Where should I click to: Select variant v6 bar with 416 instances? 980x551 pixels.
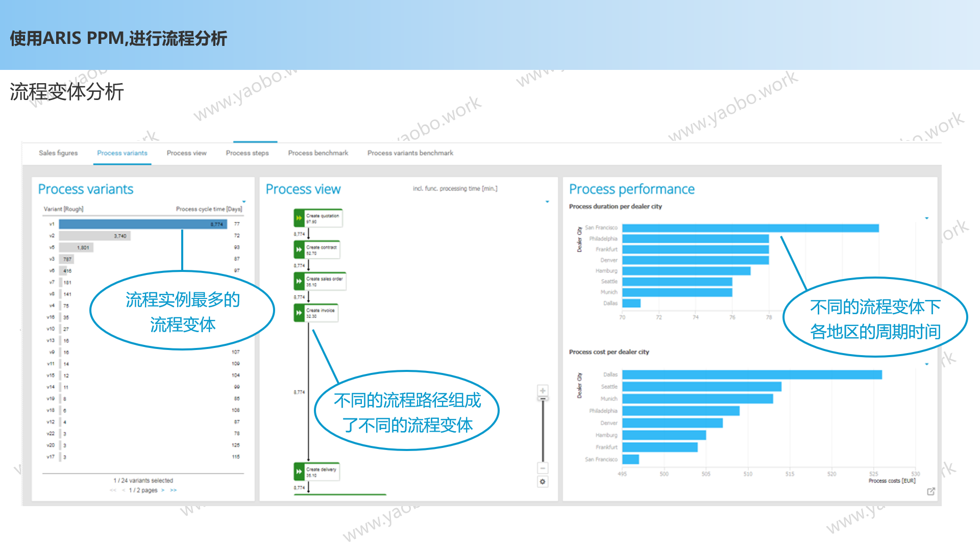(63, 271)
